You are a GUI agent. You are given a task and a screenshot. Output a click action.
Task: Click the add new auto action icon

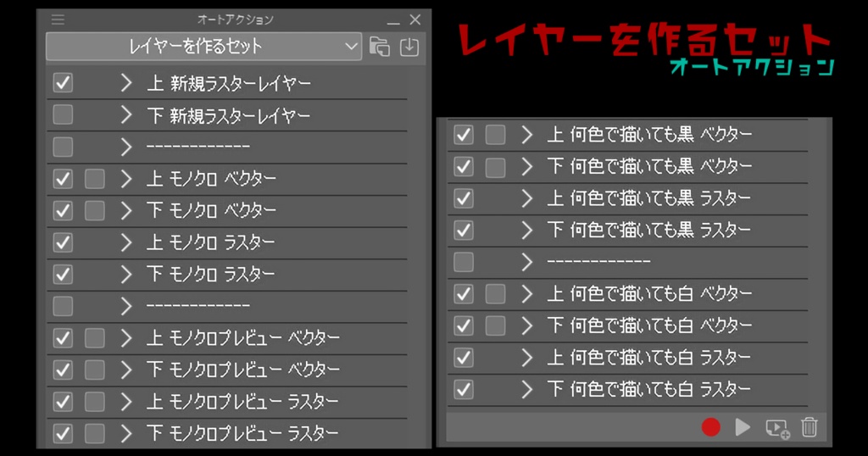point(777,428)
